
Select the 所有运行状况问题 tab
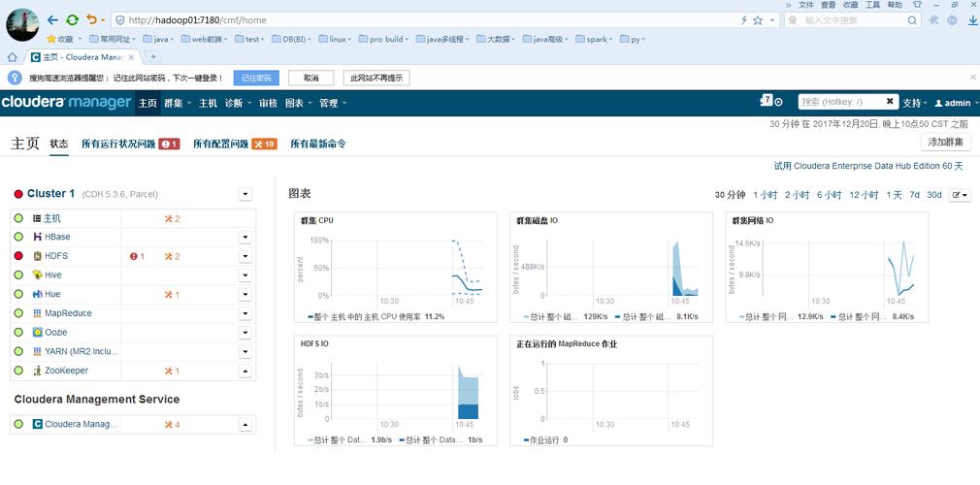tap(130, 144)
